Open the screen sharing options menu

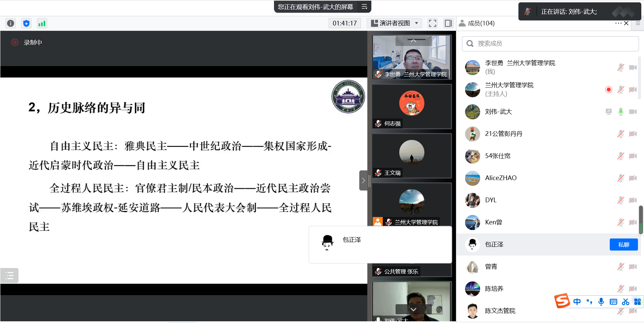pyautogui.click(x=364, y=7)
